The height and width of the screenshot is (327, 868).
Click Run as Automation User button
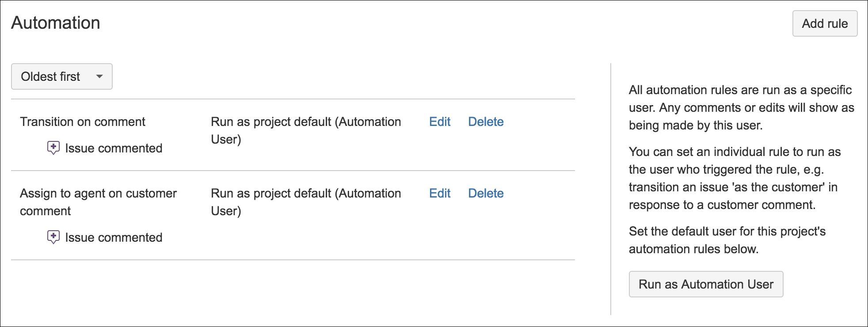(706, 284)
